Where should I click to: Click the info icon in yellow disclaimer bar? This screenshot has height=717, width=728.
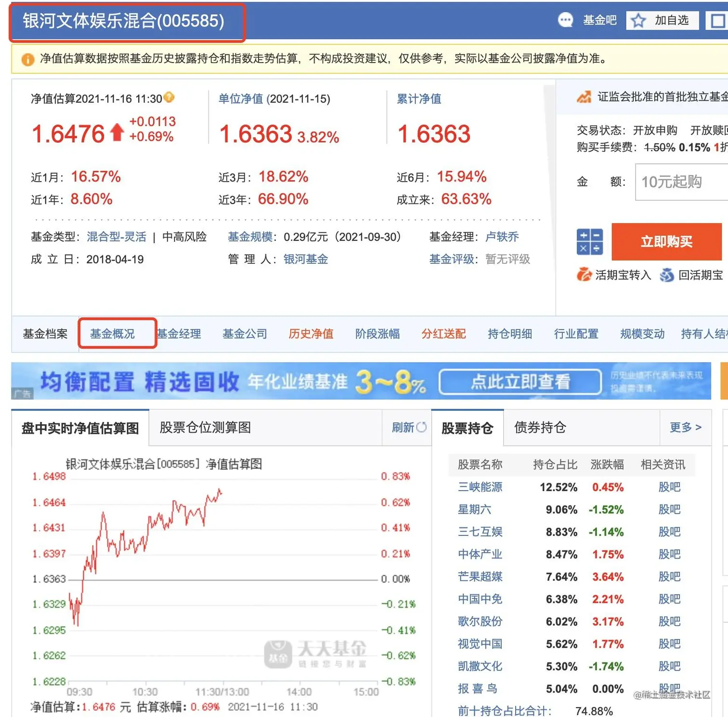(x=28, y=59)
